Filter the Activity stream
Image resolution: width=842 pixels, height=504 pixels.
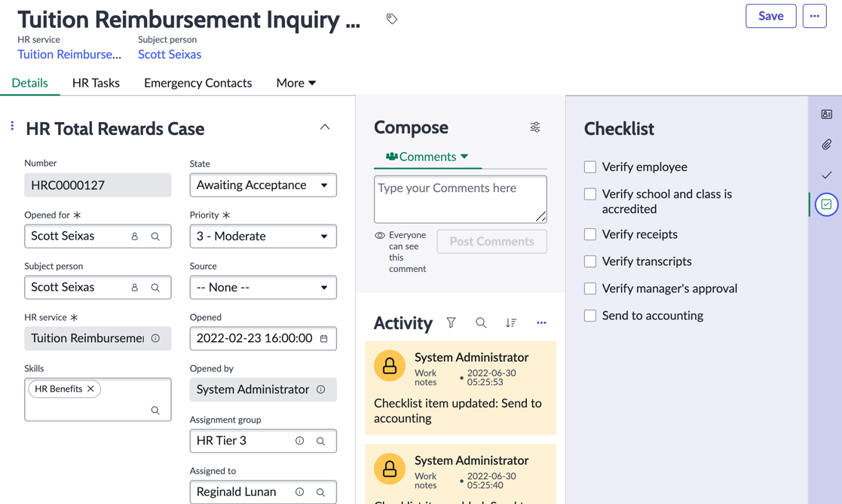[x=451, y=322]
